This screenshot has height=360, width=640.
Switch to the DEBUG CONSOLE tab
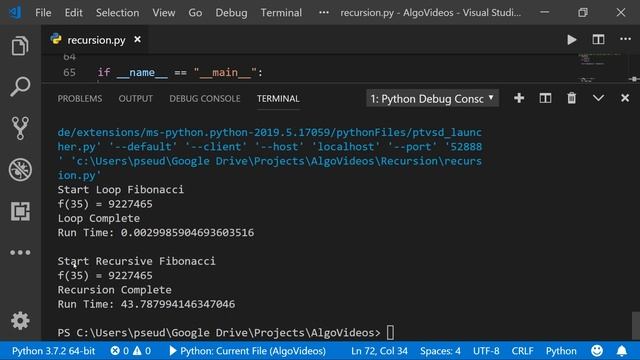tap(204, 99)
